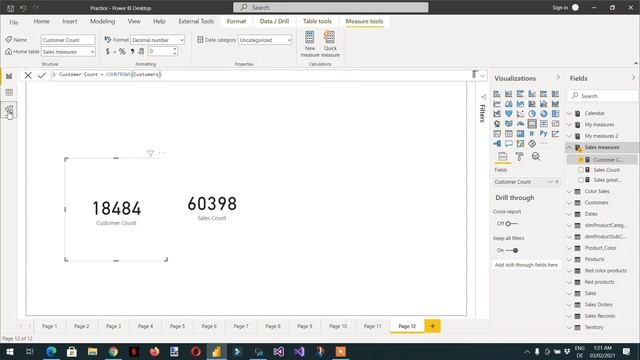
Task: Expand the Customers table
Action: click(570, 202)
